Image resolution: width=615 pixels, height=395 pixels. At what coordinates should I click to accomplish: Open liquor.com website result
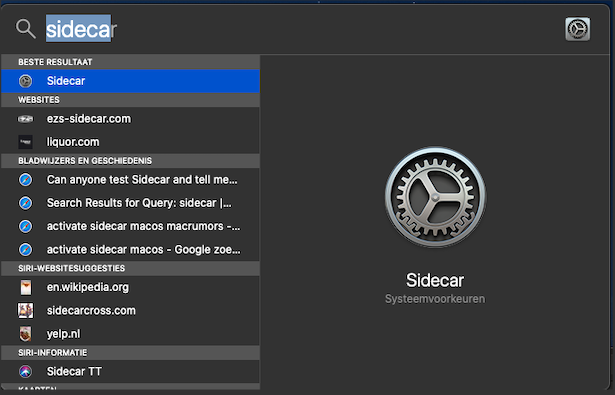130,142
